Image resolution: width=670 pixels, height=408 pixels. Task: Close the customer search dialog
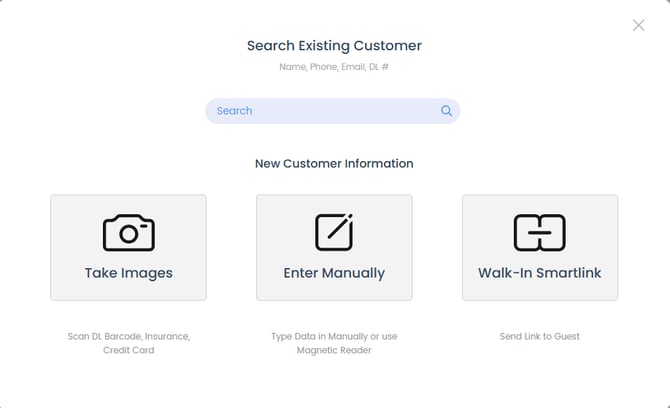(638, 25)
